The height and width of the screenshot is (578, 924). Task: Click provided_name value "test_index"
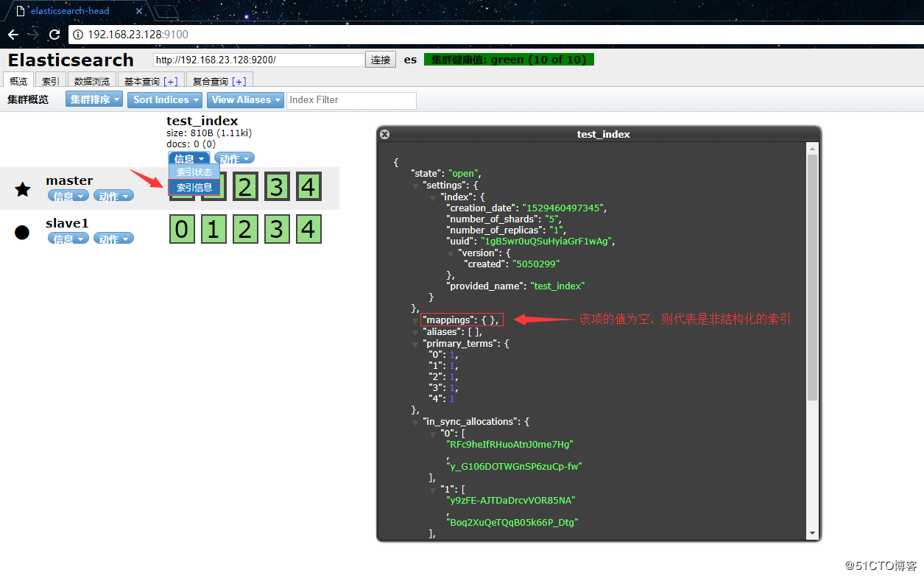coord(557,286)
